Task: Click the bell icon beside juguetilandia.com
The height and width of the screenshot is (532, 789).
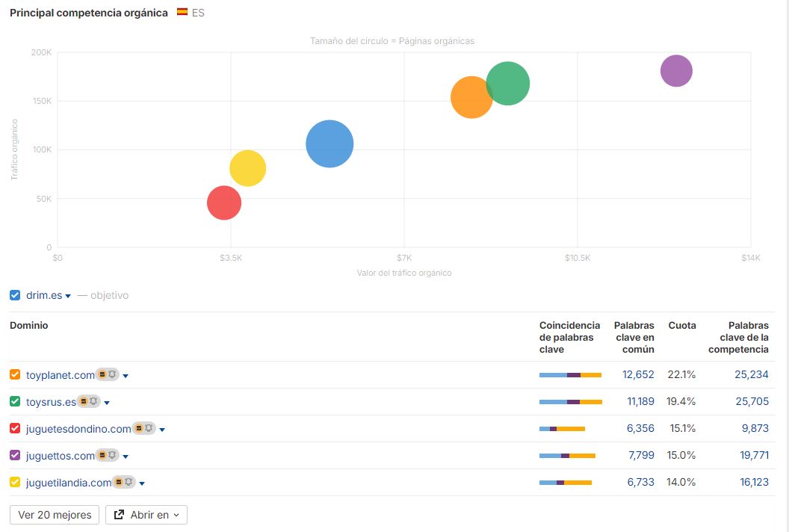Action: [129, 483]
